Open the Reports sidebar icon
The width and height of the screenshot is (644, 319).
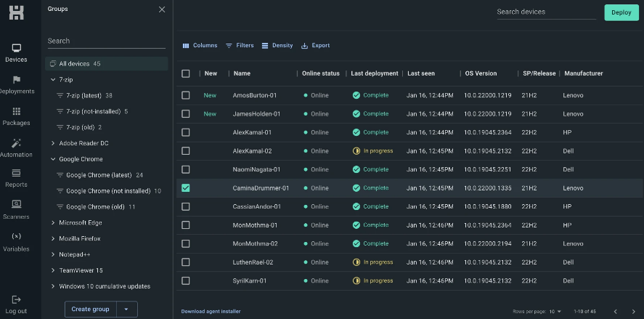[16, 178]
